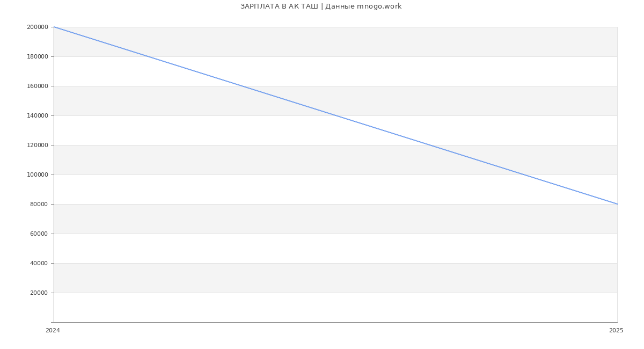This screenshot has width=644, height=349.
Task: Click the 20000 y-axis label
Action: point(39,293)
